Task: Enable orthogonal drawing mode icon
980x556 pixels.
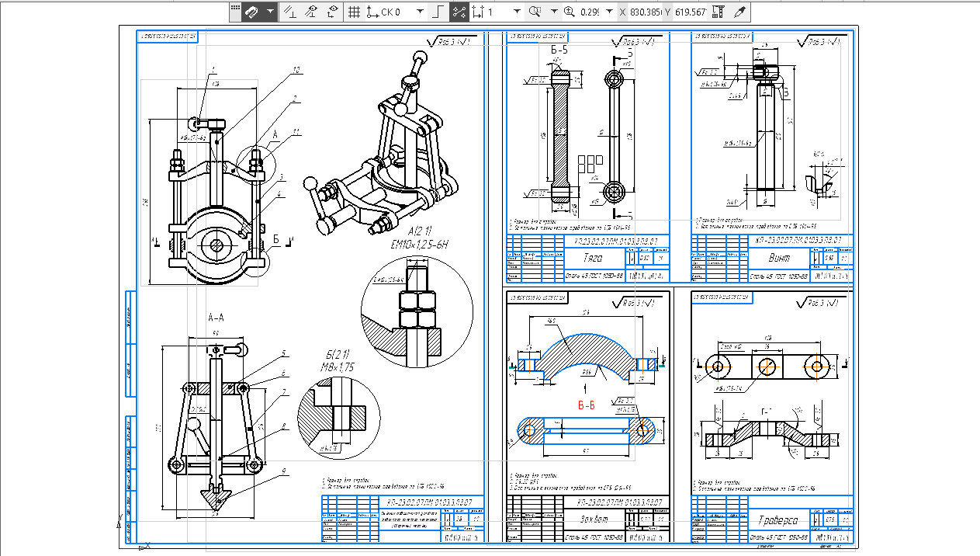Action: [x=289, y=12]
